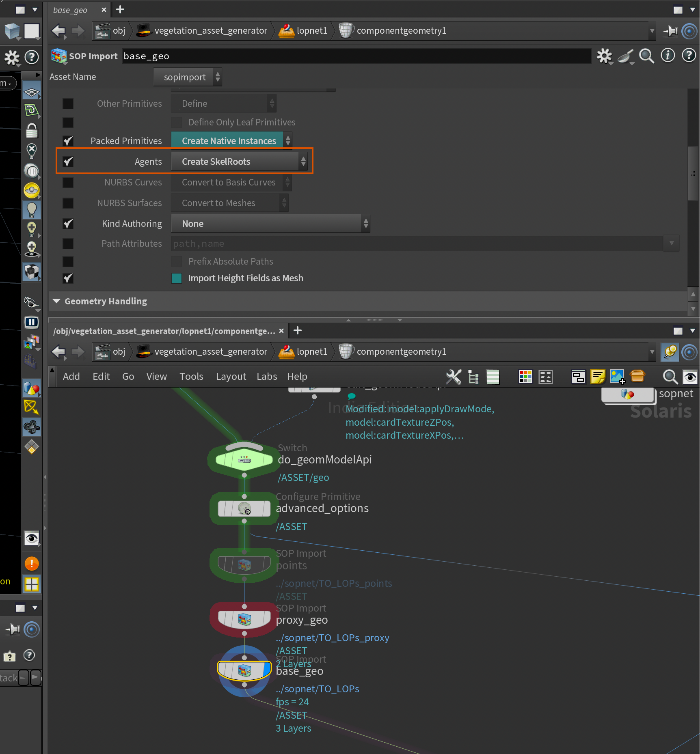The height and width of the screenshot is (754, 700).
Task: Open the parameter search magnifier icon
Action: [x=646, y=56]
